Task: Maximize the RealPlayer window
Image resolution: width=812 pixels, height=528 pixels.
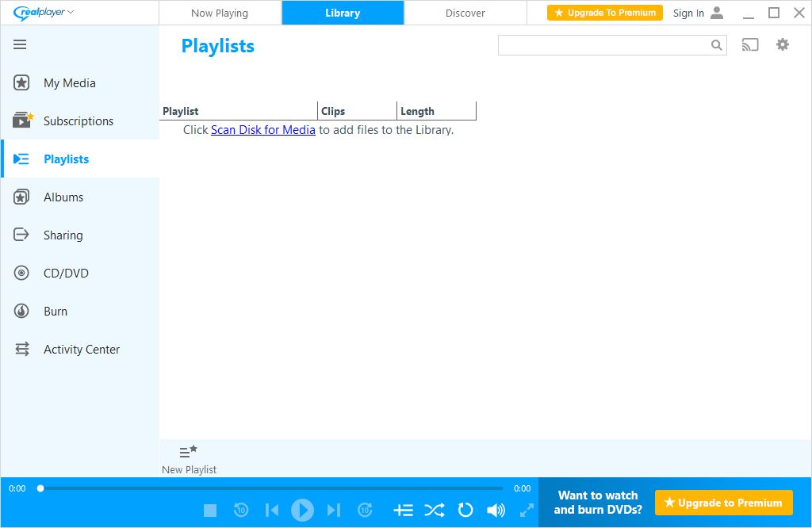Action: click(774, 13)
